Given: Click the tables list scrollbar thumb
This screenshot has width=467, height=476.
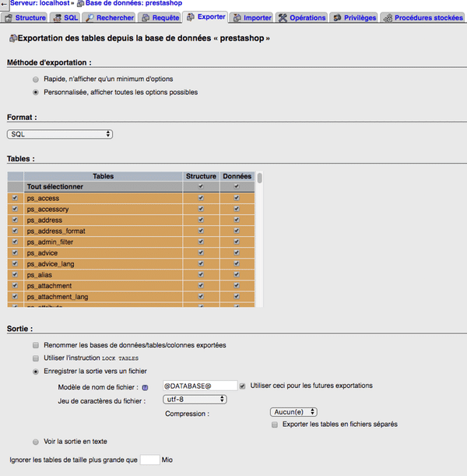Looking at the screenshot, I should [x=260, y=178].
